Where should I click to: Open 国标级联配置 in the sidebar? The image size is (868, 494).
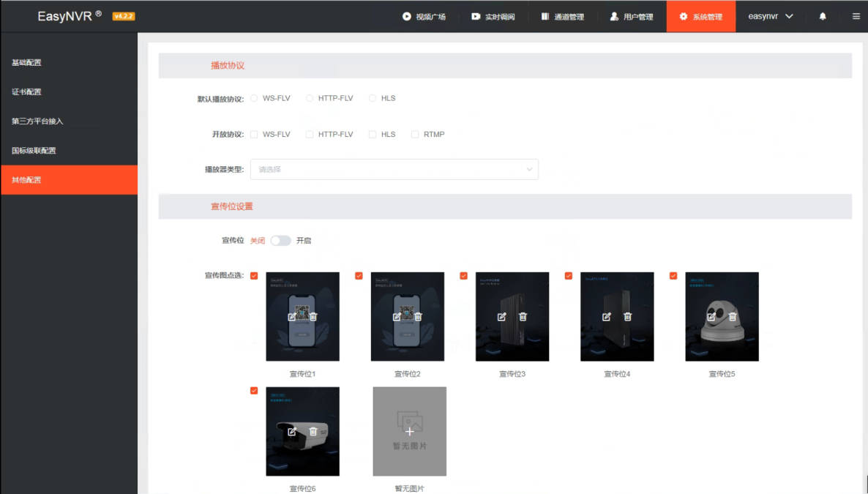pos(69,151)
